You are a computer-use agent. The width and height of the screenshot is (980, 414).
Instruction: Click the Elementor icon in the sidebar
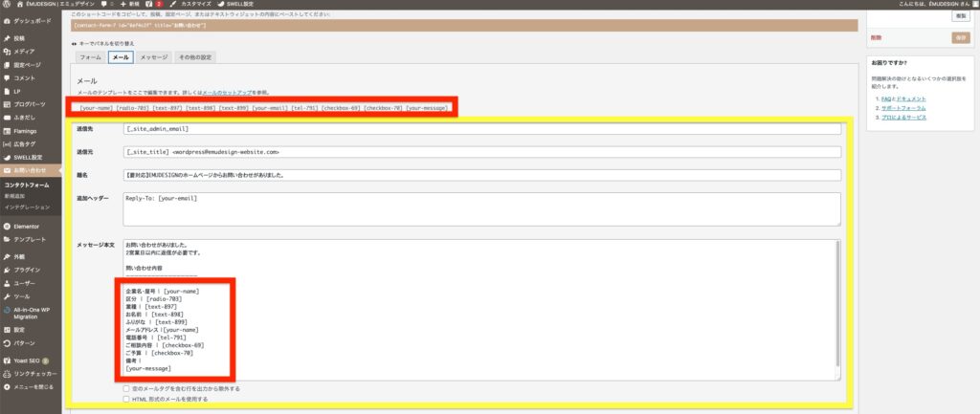[8, 226]
